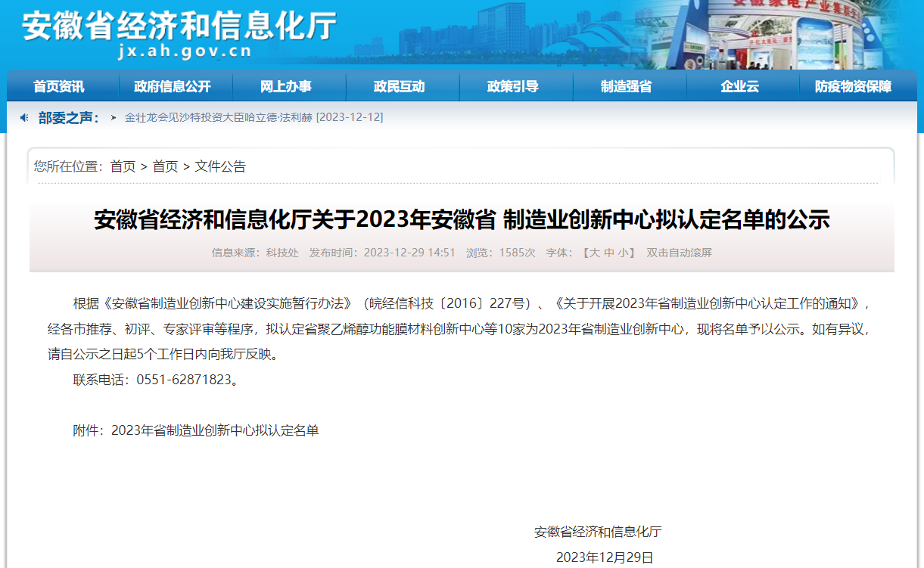Click the arrow bullet before the news headline
The image size is (924, 568).
click(114, 118)
